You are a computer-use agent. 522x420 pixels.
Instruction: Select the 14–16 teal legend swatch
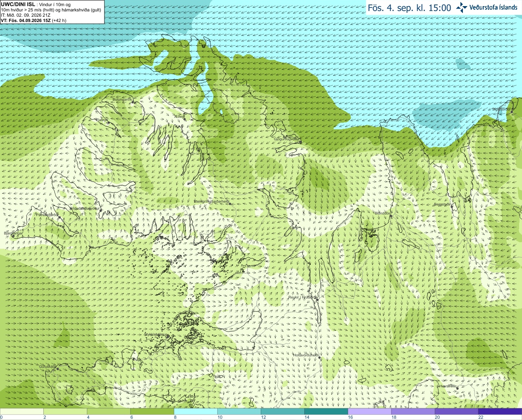[326, 411]
